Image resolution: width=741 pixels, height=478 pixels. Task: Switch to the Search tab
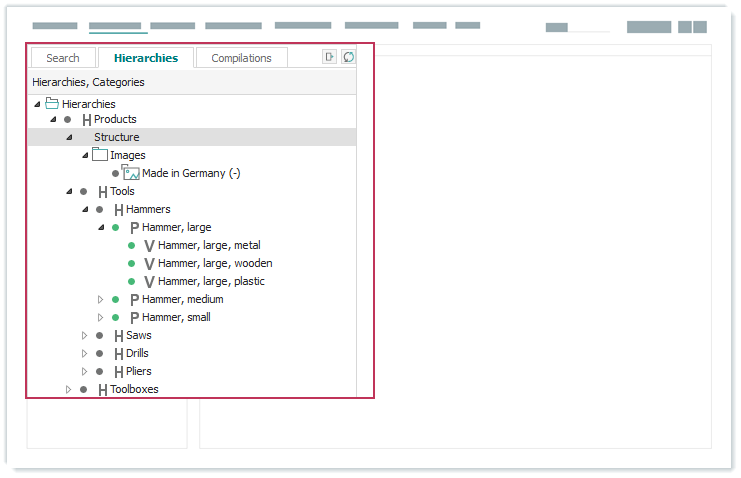tap(62, 58)
